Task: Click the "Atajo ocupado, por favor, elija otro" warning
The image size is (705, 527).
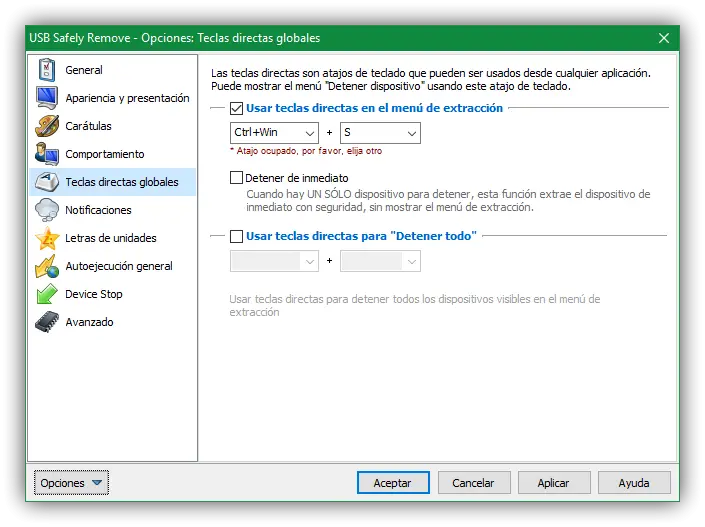Action: pos(306,151)
